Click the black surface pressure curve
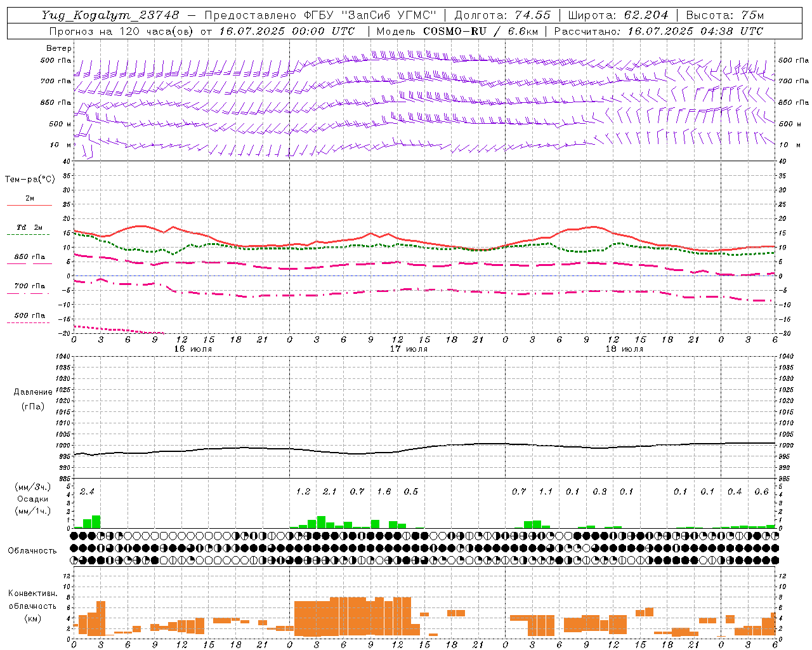 click(424, 448)
